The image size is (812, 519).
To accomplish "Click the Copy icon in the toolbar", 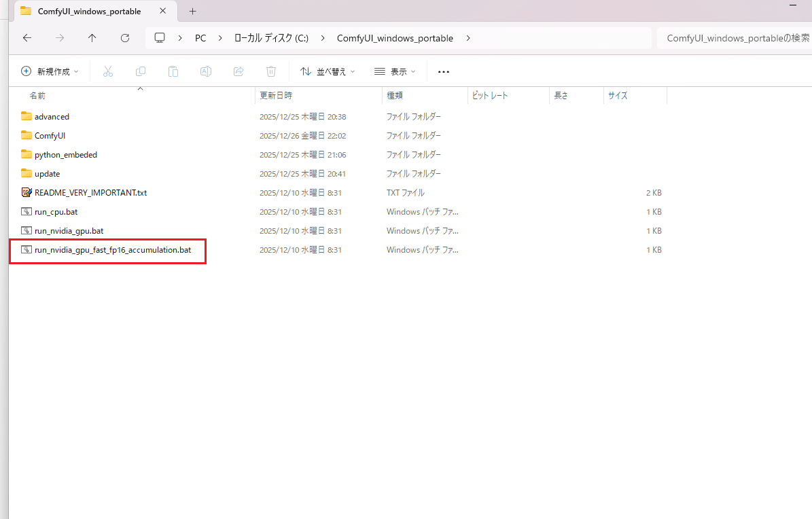I will click(140, 71).
